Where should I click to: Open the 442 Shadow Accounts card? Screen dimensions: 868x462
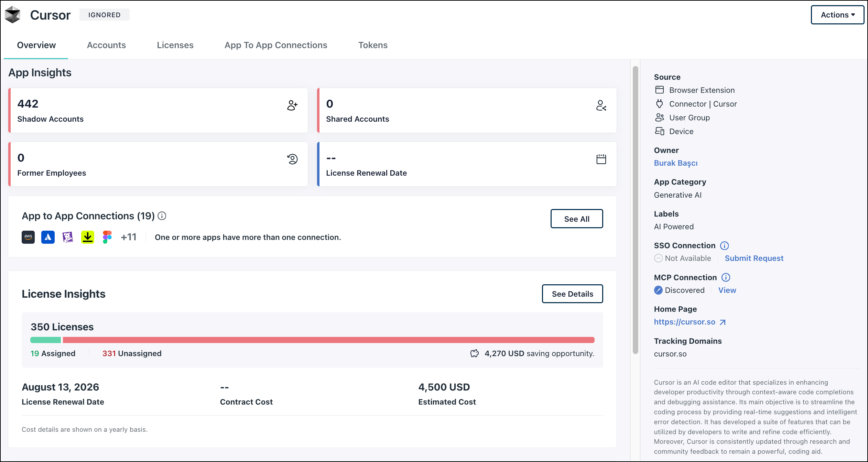(158, 110)
